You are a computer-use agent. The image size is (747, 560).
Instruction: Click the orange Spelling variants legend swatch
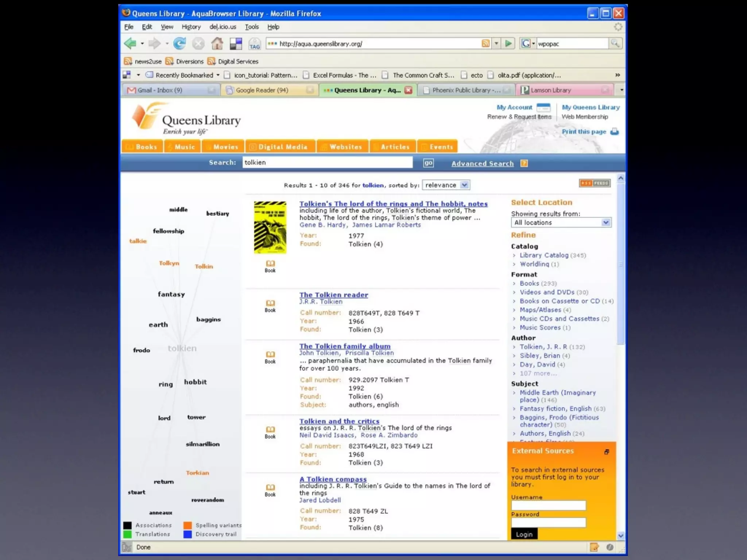click(x=188, y=525)
